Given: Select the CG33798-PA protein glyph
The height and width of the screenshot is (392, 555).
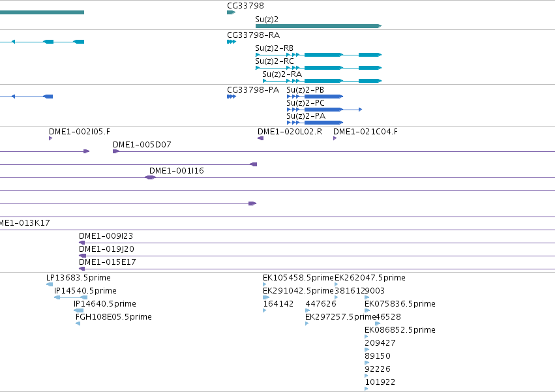Looking at the screenshot, I should pyautogui.click(x=232, y=97).
